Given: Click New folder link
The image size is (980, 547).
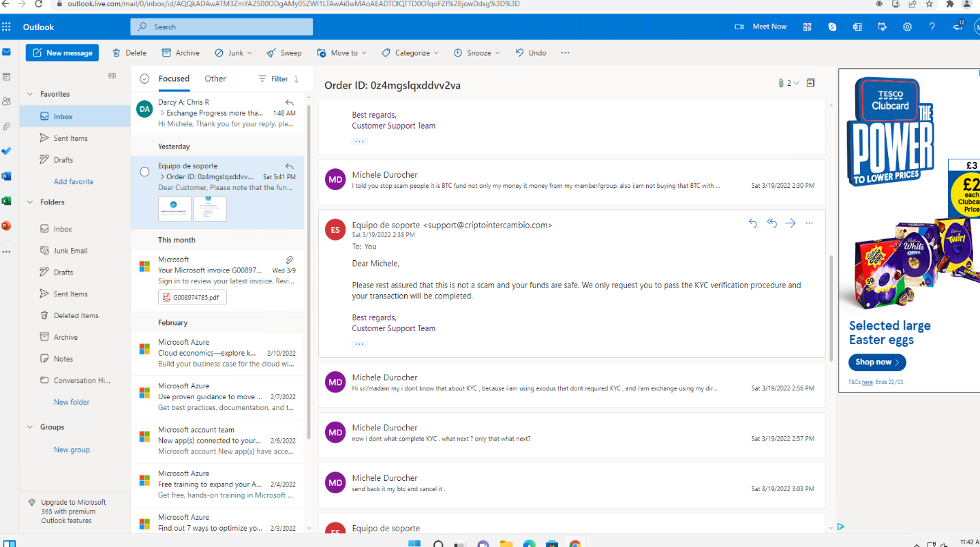Looking at the screenshot, I should click(72, 403).
